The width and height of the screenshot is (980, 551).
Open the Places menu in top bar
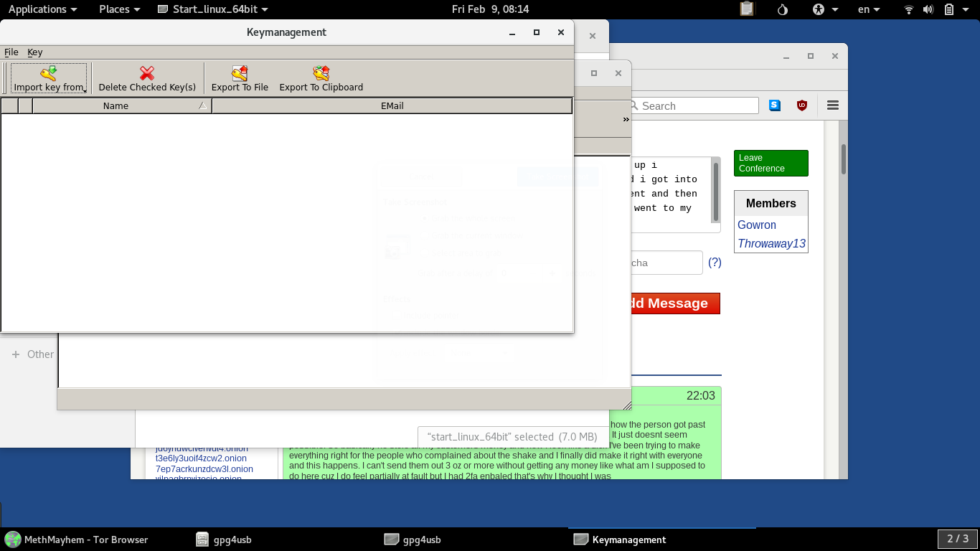[x=119, y=9]
